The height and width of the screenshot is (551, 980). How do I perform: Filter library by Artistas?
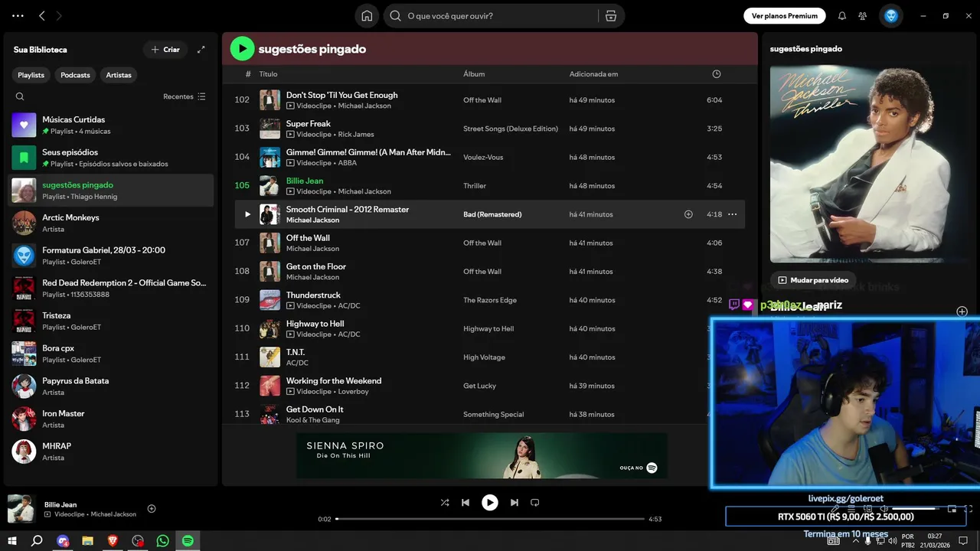(x=119, y=75)
